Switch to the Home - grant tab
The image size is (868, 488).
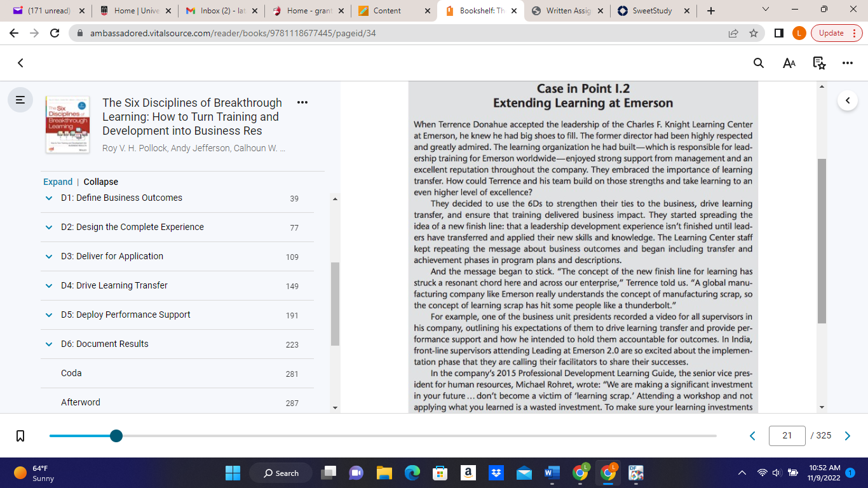pyautogui.click(x=308, y=11)
